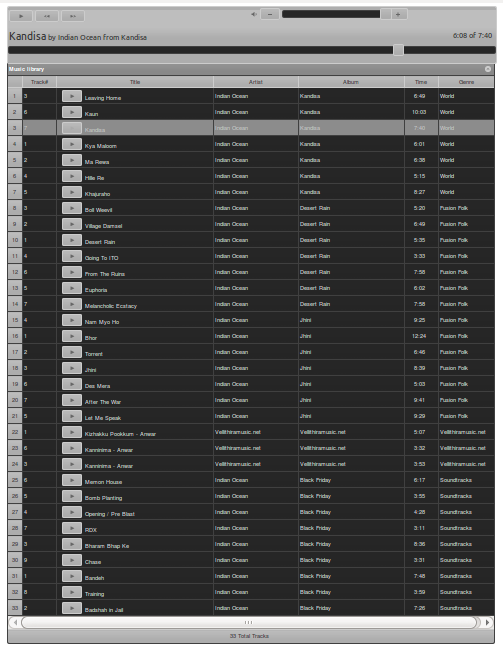The image size is (503, 650).
Task: Play the Desert Rain title track
Action: pos(72,240)
